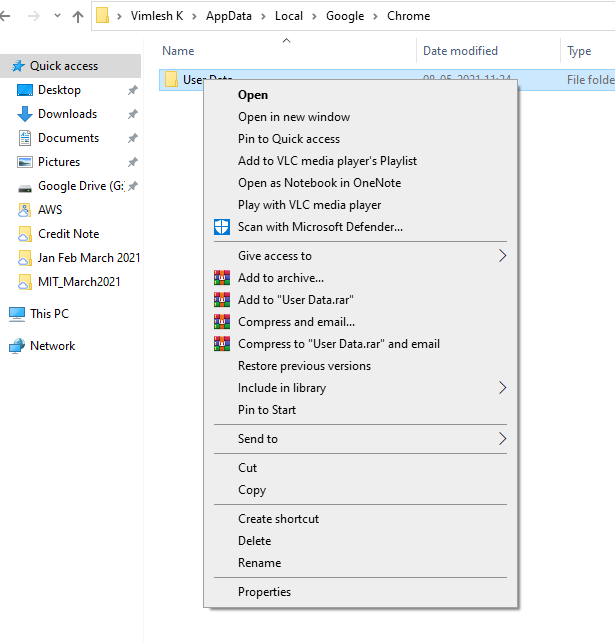This screenshot has width=615, height=643.
Task: Go up one folder level arrow
Action: point(78,16)
